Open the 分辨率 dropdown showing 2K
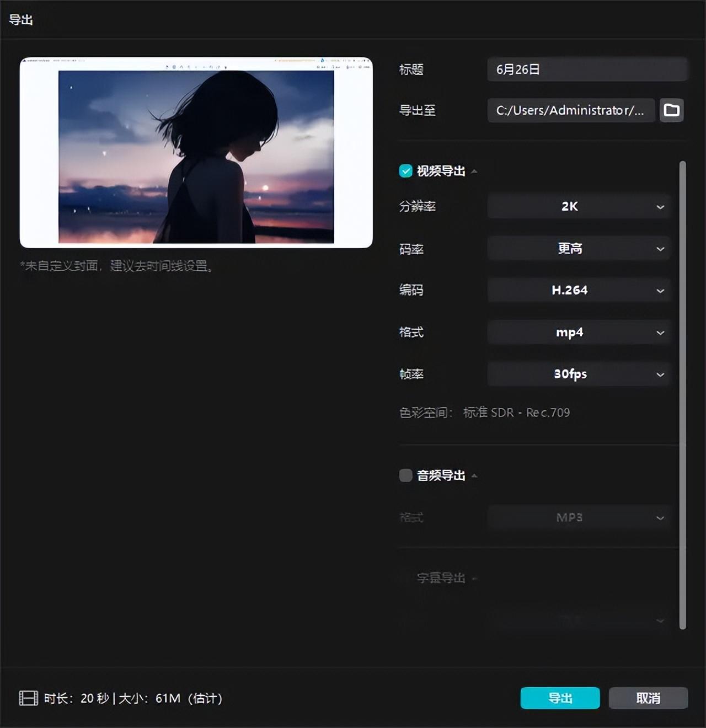 coord(578,206)
